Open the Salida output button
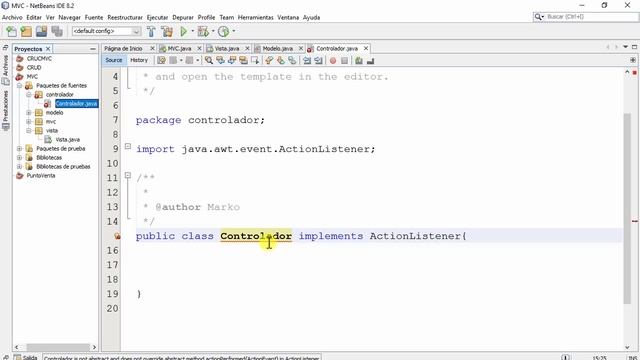This screenshot has width=640, height=360. pyautogui.click(x=26, y=357)
